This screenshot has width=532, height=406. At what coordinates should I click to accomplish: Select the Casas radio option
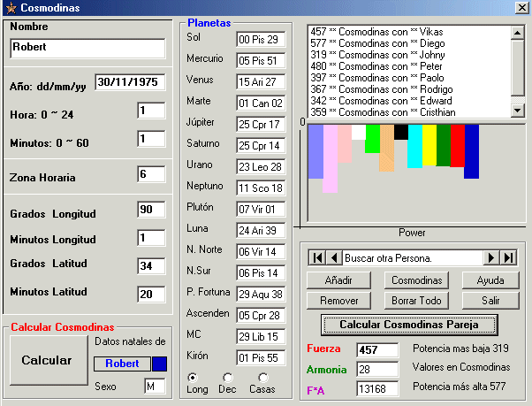[x=263, y=378]
